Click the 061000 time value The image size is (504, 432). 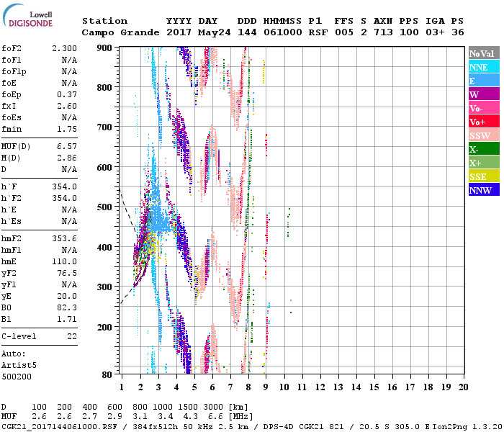(282, 32)
